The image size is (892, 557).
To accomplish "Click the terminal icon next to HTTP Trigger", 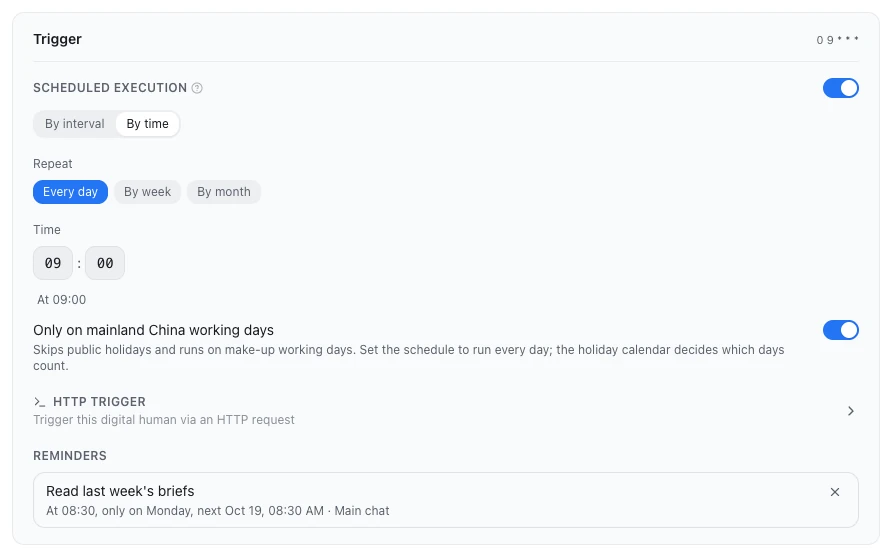I will (39, 402).
